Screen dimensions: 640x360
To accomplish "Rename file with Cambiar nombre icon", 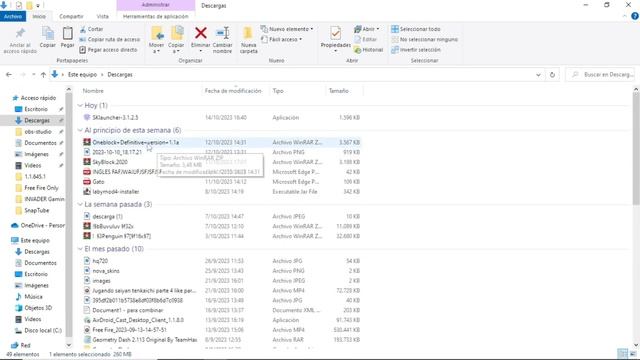I will coord(222,40).
